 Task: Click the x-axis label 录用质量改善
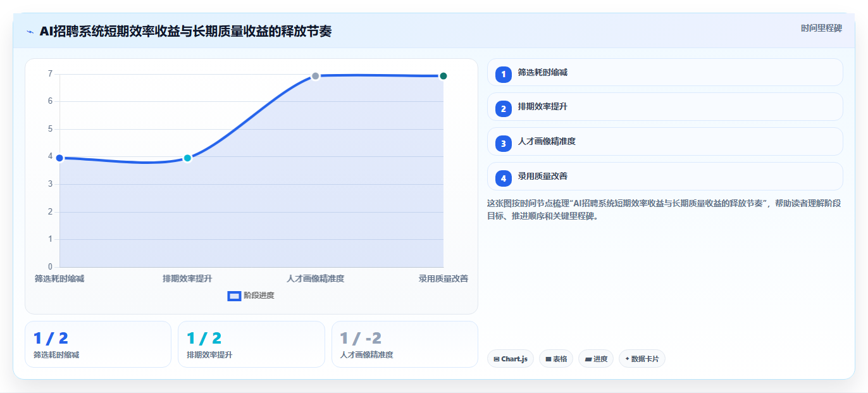coord(443,278)
